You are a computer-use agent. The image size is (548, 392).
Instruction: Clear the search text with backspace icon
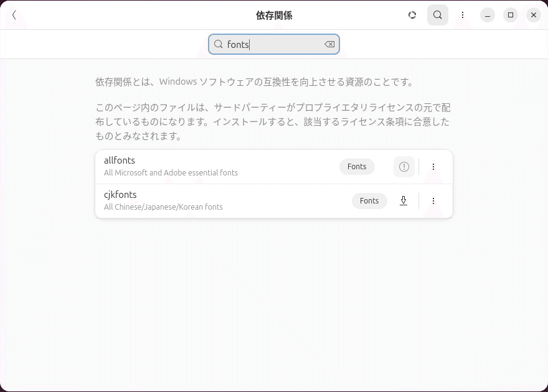tap(329, 44)
